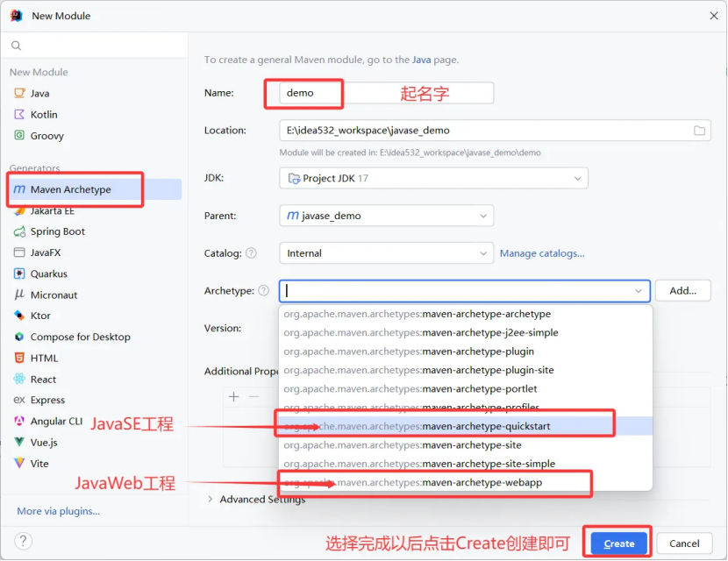Click the Angular CLI icon
The height and width of the screenshot is (561, 728).
point(19,421)
